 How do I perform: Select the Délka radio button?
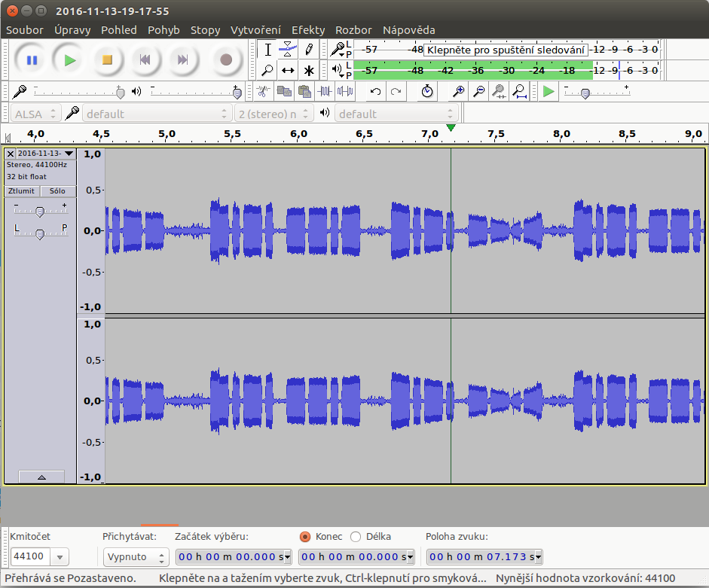click(x=356, y=537)
